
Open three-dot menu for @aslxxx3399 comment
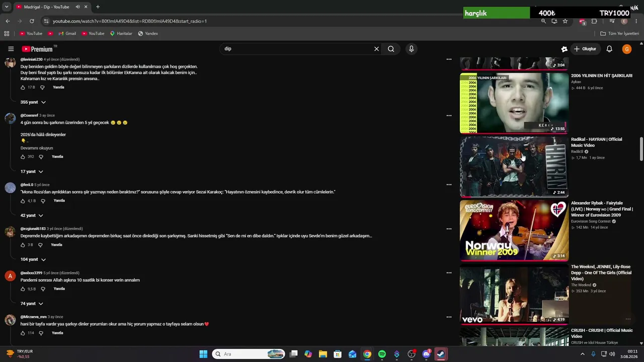click(449, 273)
